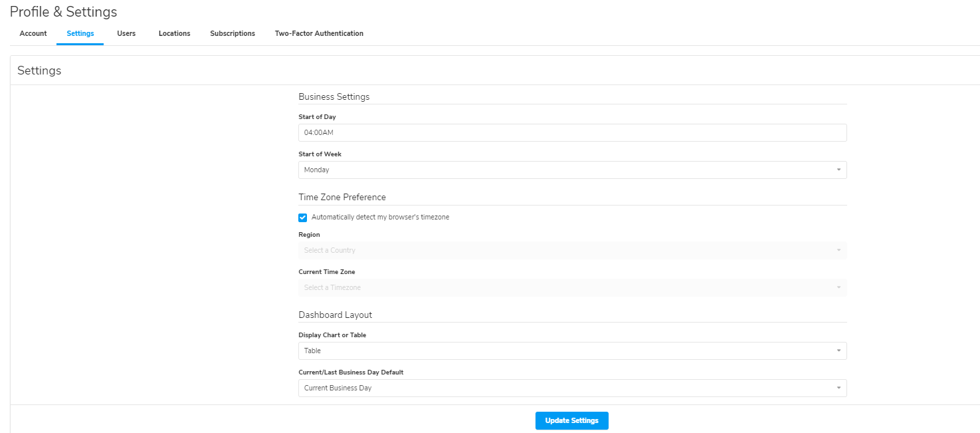980x433 pixels.
Task: Open the Current/Last Business Day Default dropdown
Action: [565, 388]
